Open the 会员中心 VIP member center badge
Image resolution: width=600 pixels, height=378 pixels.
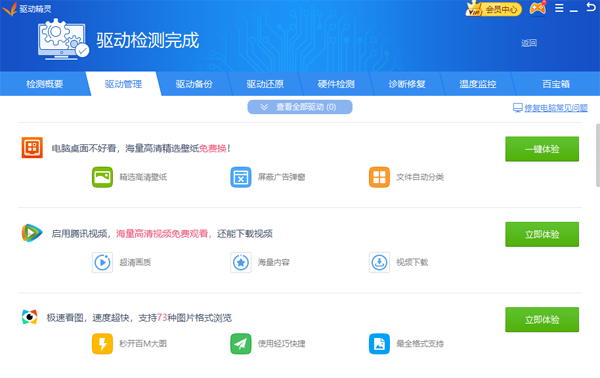coord(494,8)
